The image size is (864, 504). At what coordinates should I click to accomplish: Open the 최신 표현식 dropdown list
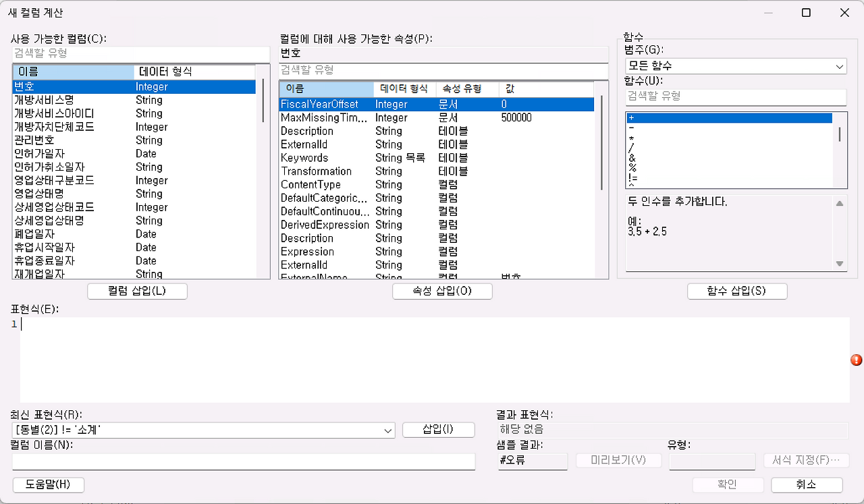[387, 430]
